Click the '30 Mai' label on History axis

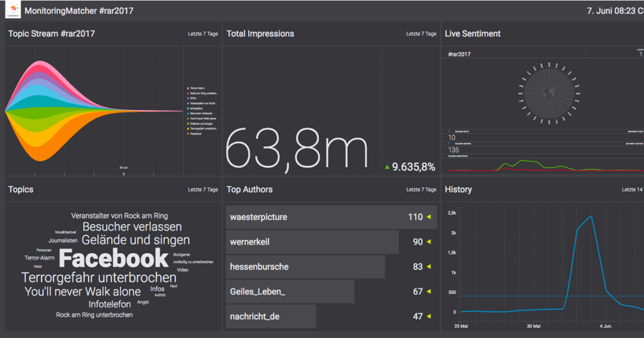pyautogui.click(x=533, y=326)
